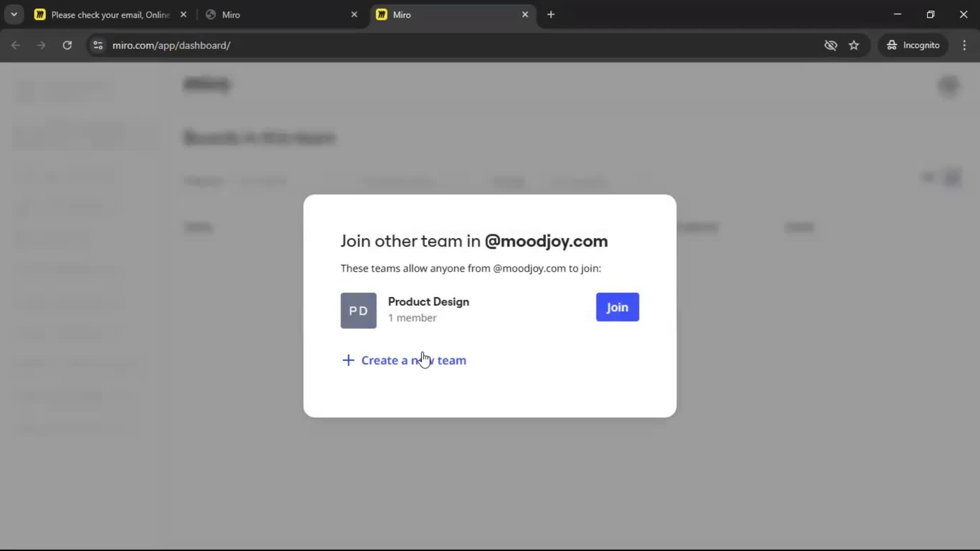
Task: Bookmark this page with star icon
Action: tap(854, 45)
